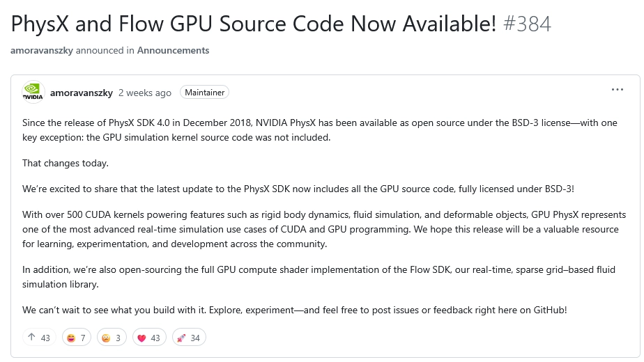Upvote the discussion with the arrow button

point(38,338)
